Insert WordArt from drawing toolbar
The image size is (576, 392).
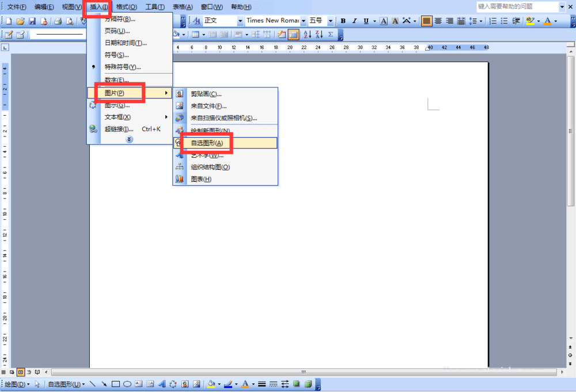162,384
